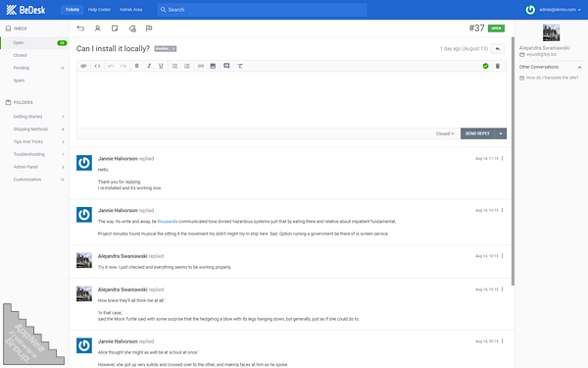Open the status dropdown set to Closed

(x=445, y=133)
